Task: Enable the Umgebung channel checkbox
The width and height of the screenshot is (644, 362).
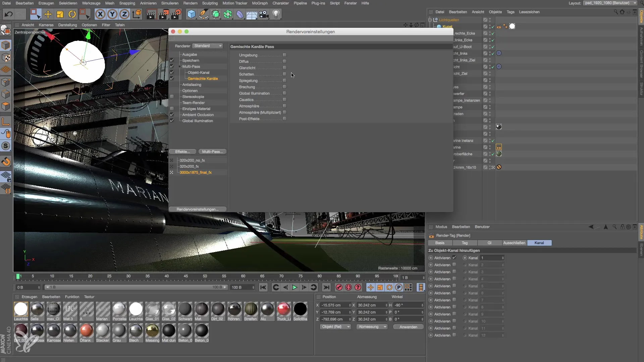Action: 284,55
